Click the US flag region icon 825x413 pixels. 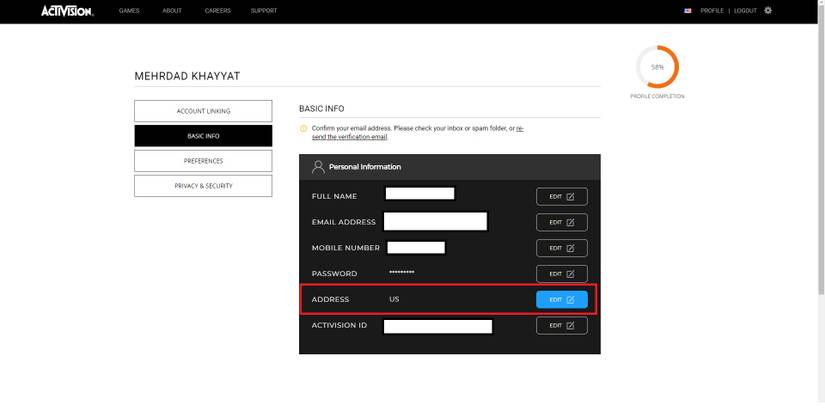click(688, 11)
